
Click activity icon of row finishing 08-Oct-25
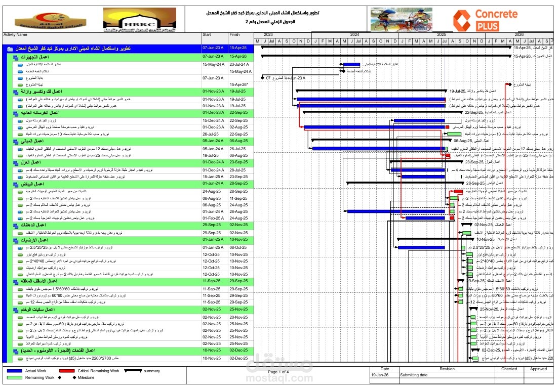click(20, 248)
